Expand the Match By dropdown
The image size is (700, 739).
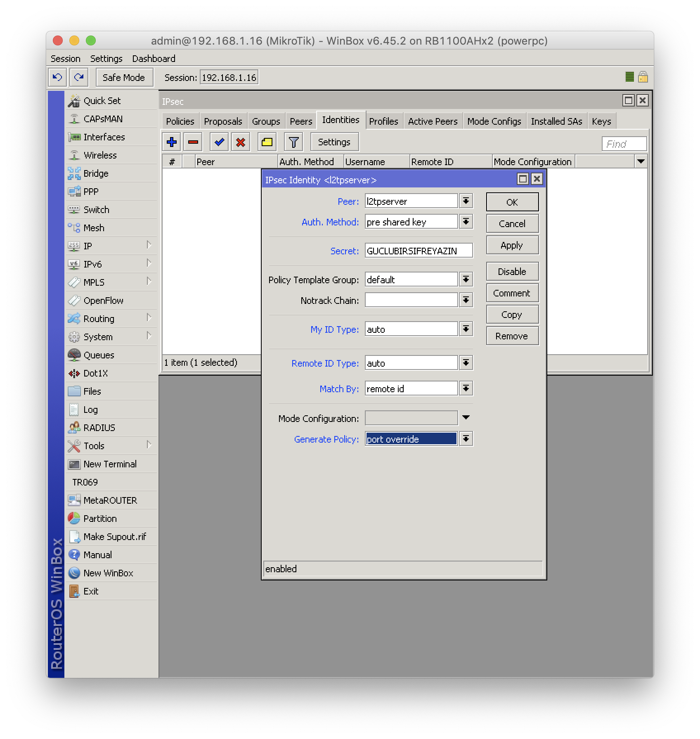point(466,388)
